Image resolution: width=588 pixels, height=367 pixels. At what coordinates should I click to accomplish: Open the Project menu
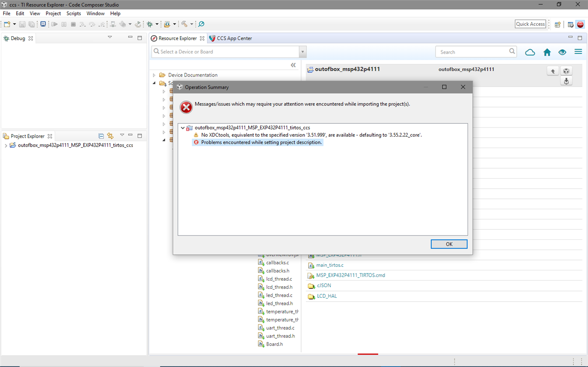pyautogui.click(x=54, y=13)
